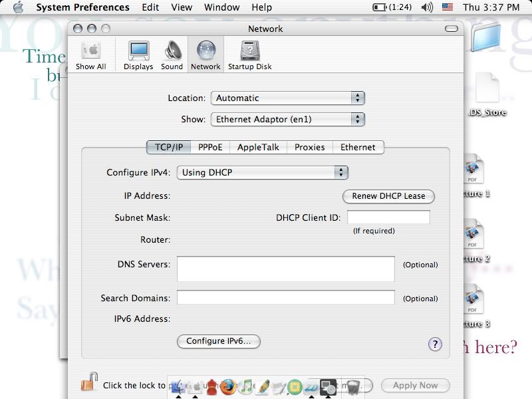Open the Help menu
532x399 pixels.
(261, 7)
